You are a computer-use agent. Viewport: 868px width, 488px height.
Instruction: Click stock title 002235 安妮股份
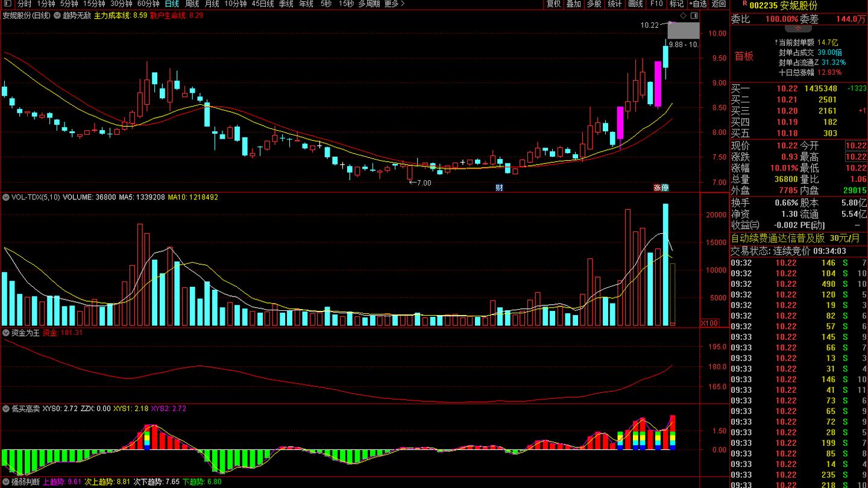[784, 5]
